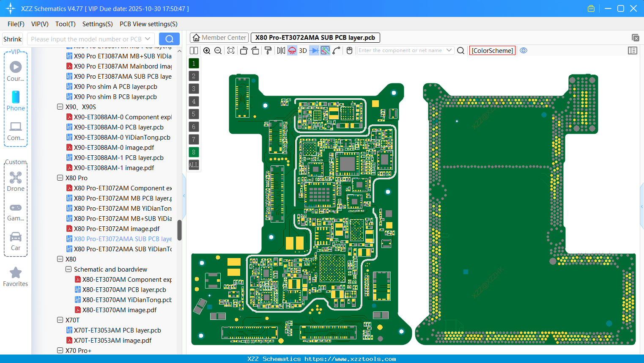
Task: Collapse the X80 Pro section
Action: 60,178
